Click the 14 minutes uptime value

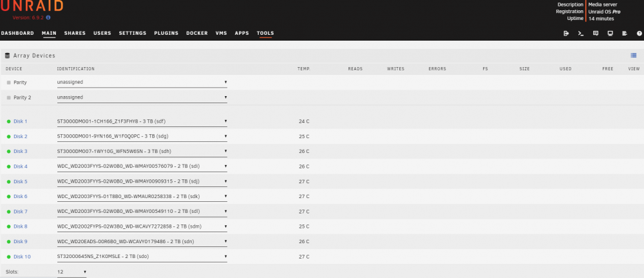point(601,19)
